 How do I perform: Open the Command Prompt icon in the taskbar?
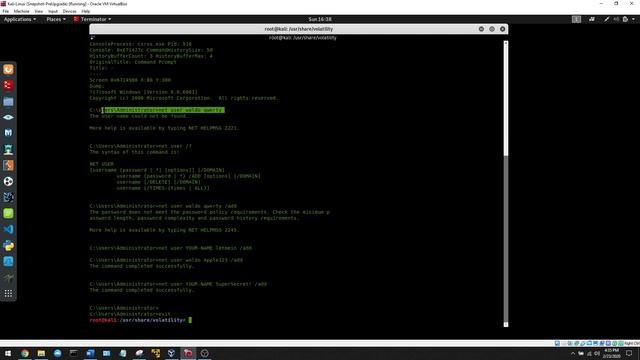[74, 353]
